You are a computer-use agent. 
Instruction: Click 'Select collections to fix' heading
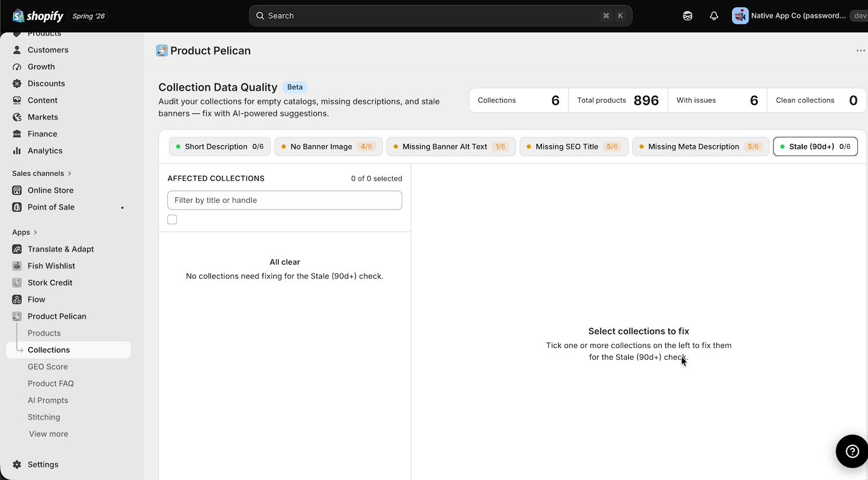(638, 331)
